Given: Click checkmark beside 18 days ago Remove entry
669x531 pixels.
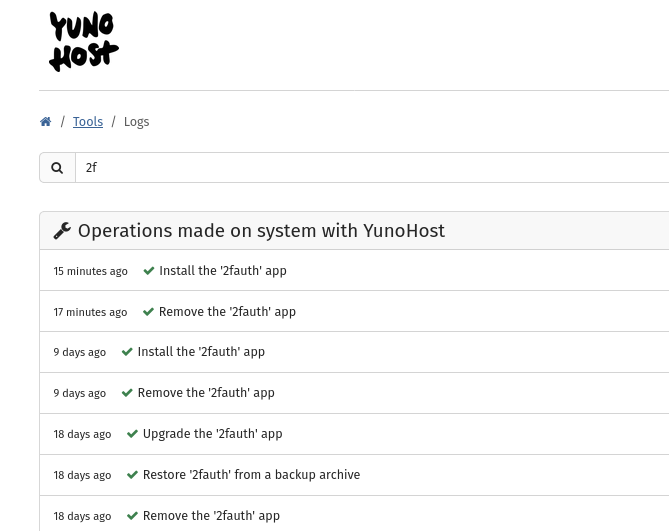Looking at the screenshot, I should [132, 516].
